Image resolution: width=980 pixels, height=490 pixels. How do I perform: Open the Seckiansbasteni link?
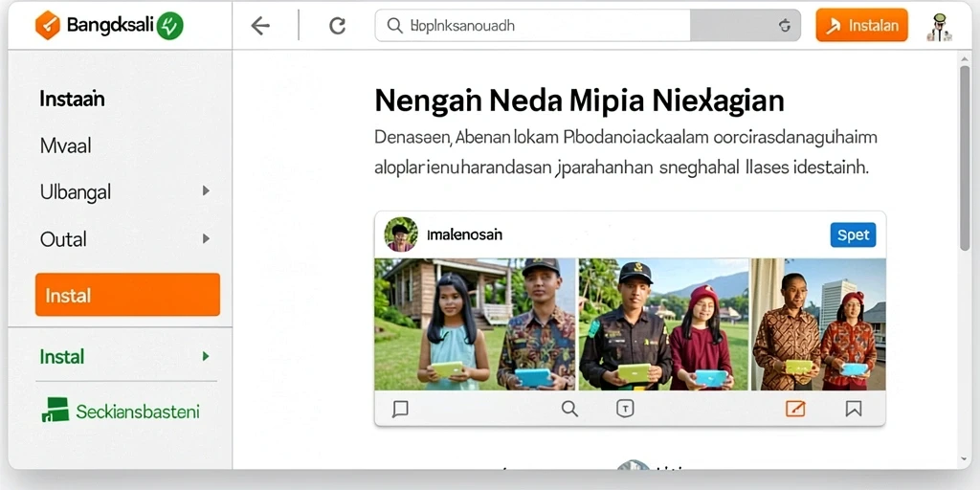coord(138,412)
